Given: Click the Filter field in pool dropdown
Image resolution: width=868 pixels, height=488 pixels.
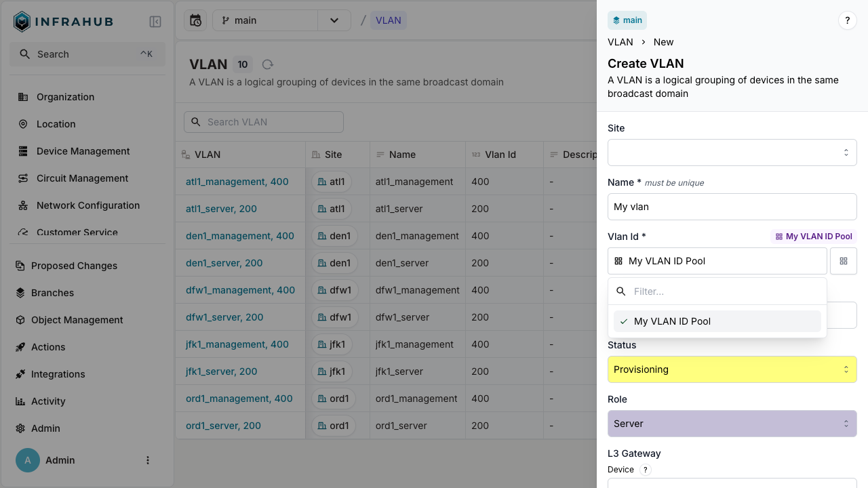Looking at the screenshot, I should pos(726,291).
